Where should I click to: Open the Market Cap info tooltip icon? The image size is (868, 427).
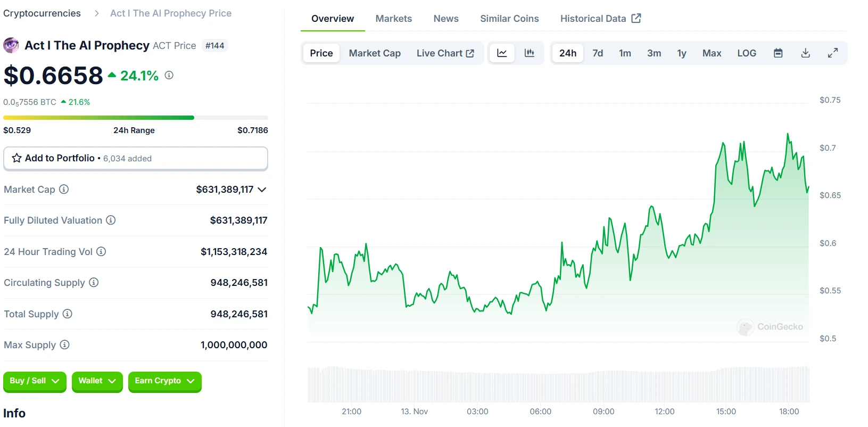click(x=64, y=189)
